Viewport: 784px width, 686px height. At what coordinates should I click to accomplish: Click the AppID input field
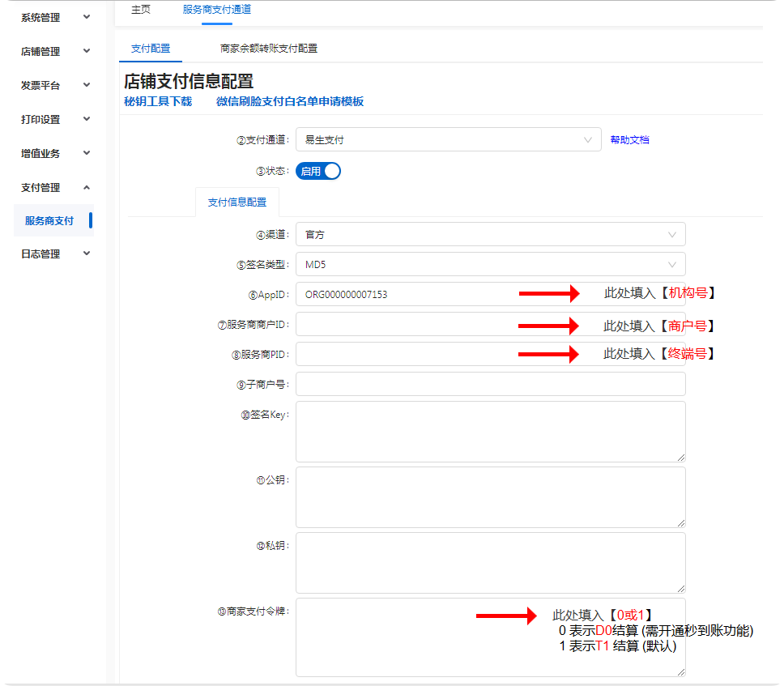click(491, 295)
